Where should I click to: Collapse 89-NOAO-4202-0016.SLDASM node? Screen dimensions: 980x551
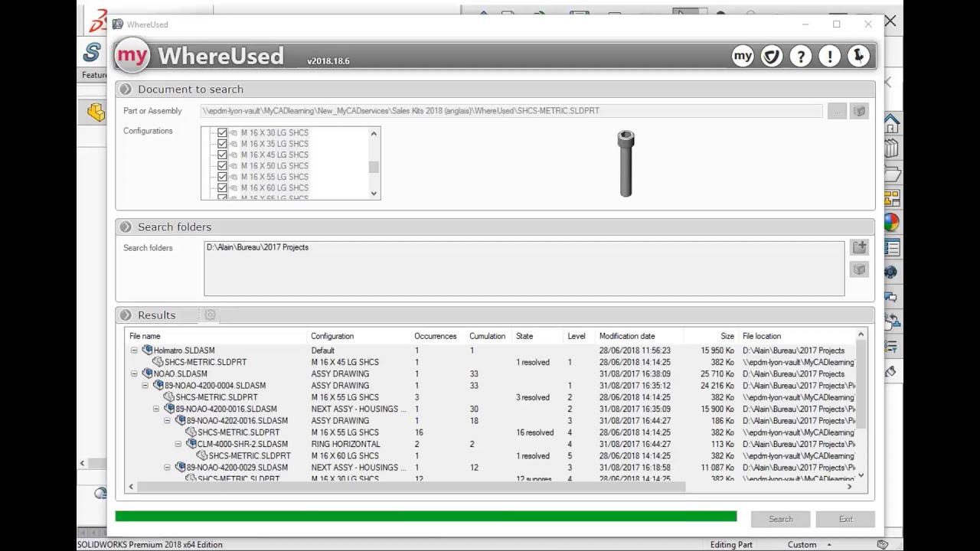point(167,421)
